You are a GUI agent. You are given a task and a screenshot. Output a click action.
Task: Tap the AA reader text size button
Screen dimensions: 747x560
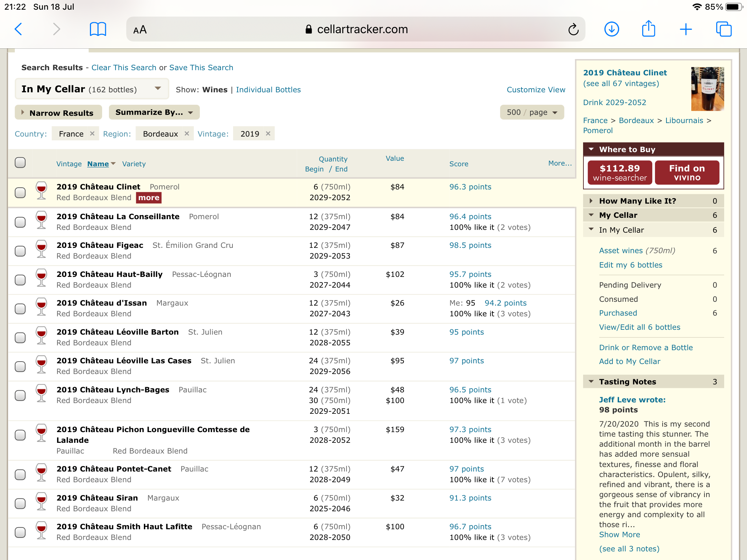click(140, 30)
